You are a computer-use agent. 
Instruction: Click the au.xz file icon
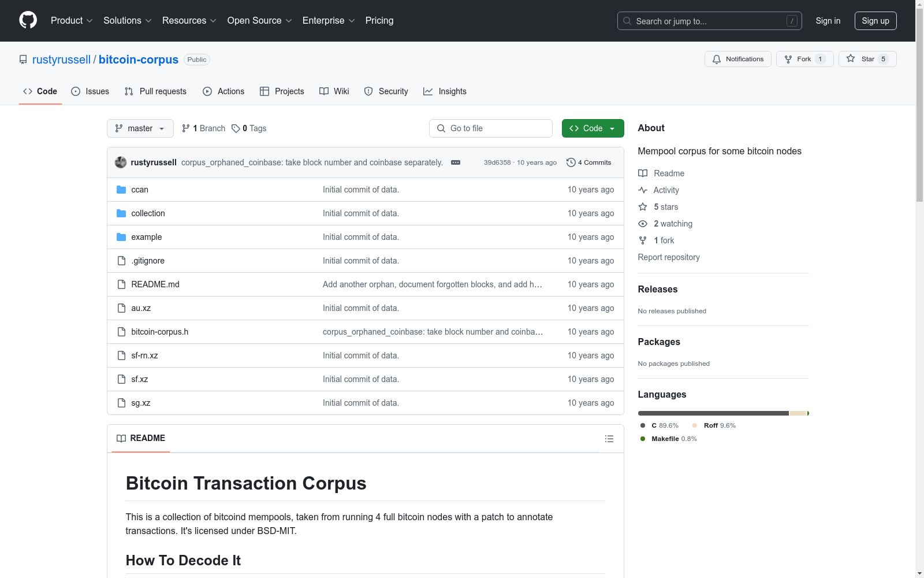coord(121,308)
